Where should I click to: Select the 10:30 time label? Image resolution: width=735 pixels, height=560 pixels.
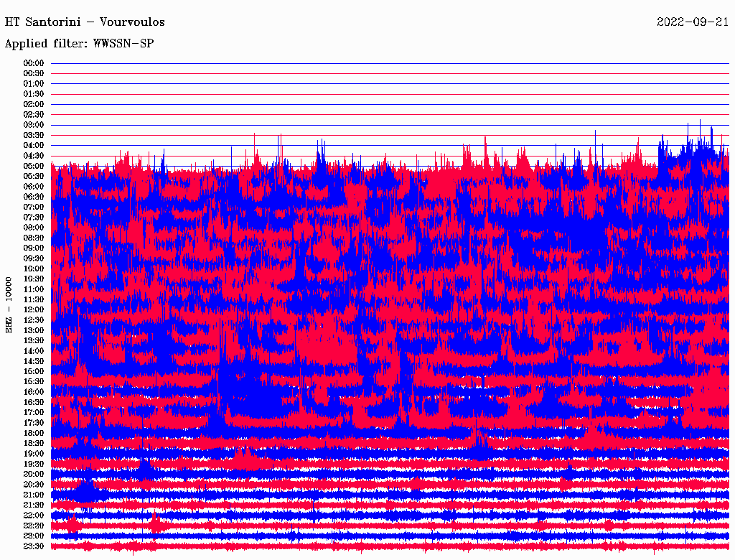point(34,279)
